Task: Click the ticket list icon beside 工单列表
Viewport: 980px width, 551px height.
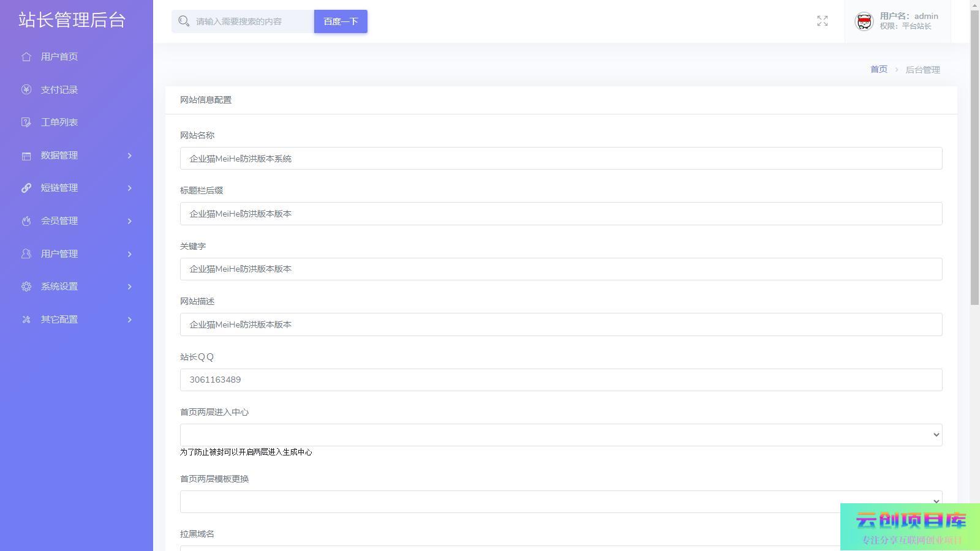Action: pos(26,122)
